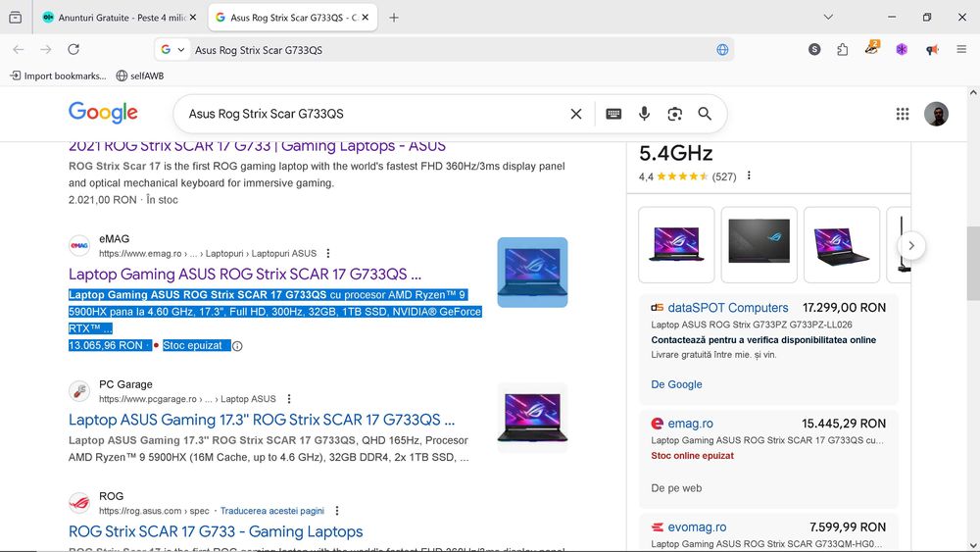Screen dimensions: 980x552
Task: Click Traducerea acestei pagini link
Action: (271, 511)
